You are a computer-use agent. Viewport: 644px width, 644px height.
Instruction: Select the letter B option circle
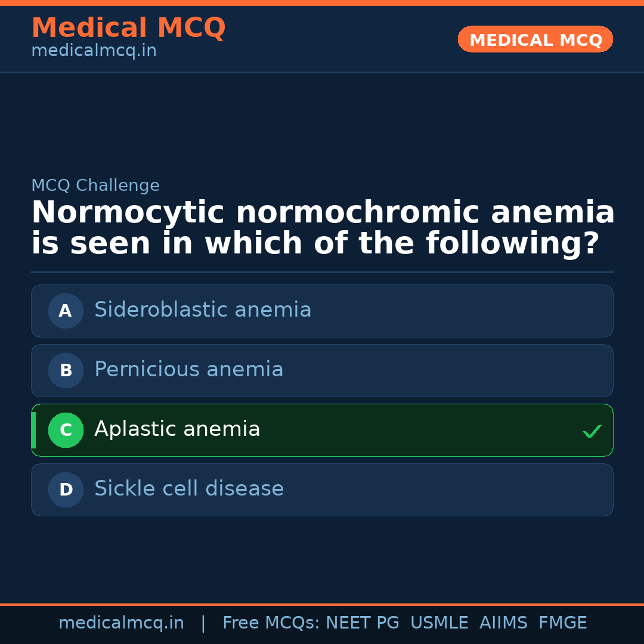pos(66,370)
